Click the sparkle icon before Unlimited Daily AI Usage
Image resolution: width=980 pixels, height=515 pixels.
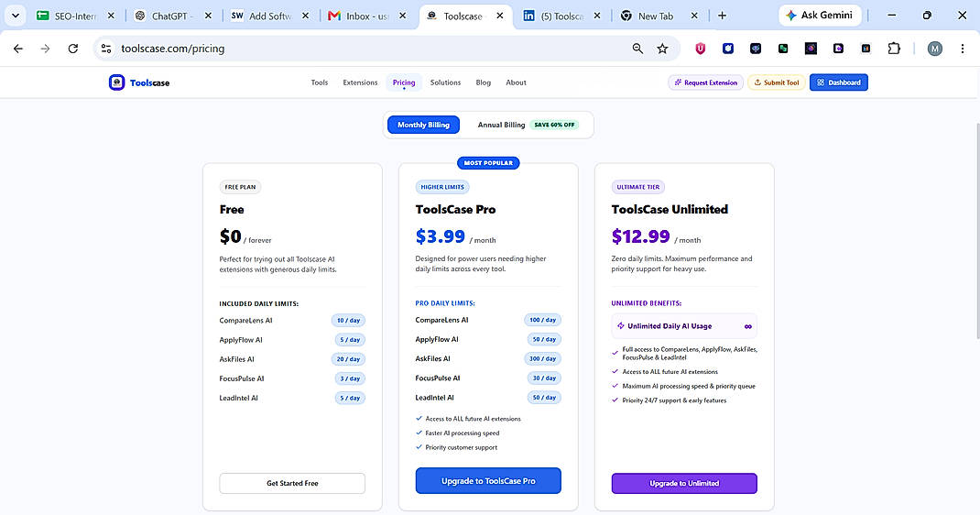click(621, 326)
